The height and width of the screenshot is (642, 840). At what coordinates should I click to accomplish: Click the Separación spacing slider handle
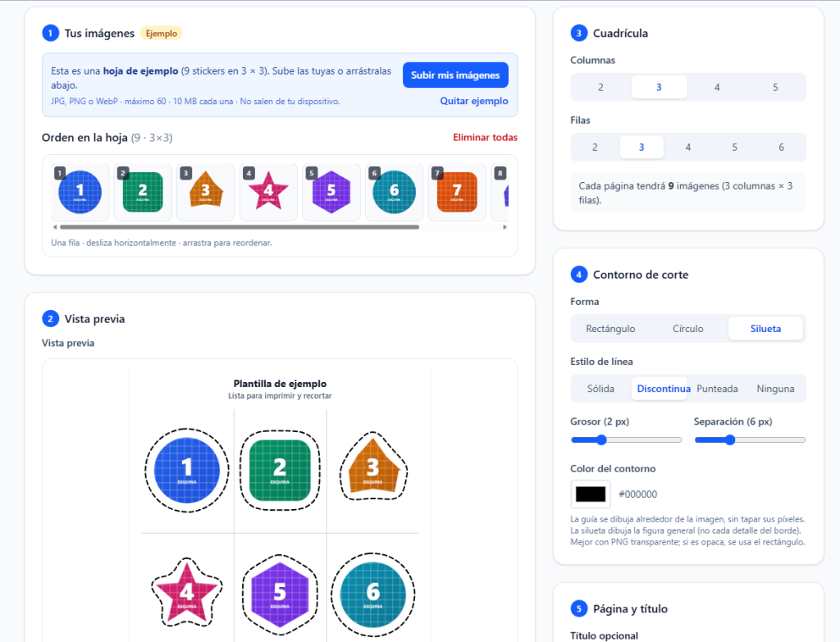pos(730,440)
